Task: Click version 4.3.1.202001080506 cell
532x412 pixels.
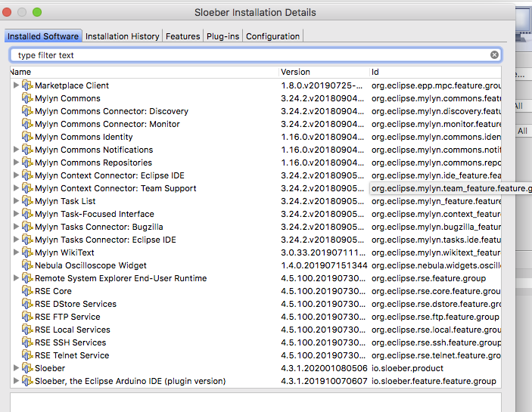Action: [324, 368]
